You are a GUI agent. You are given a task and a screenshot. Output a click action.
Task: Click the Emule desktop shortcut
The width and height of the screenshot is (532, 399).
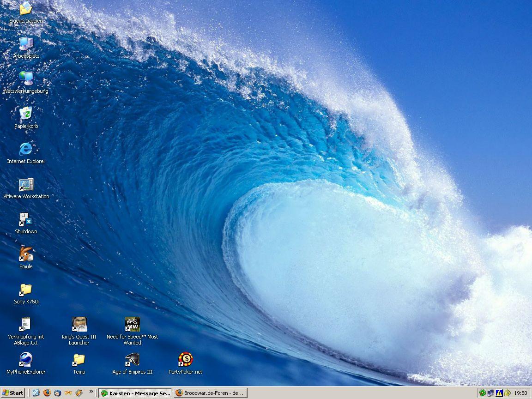pyautogui.click(x=26, y=255)
